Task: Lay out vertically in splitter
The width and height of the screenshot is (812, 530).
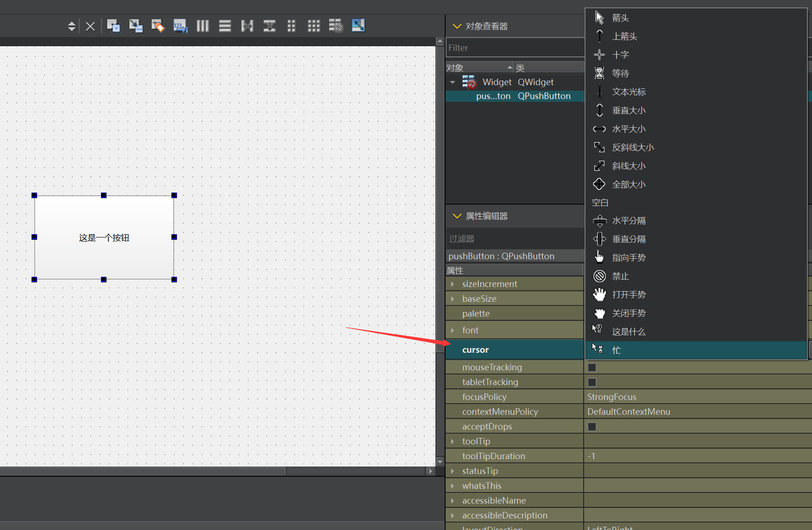Action: tap(270, 25)
